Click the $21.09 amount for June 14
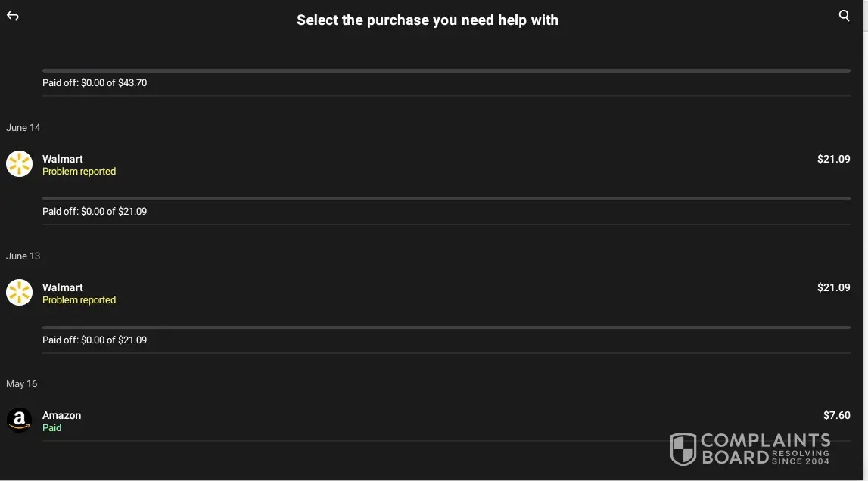868x481 pixels. [x=833, y=159]
